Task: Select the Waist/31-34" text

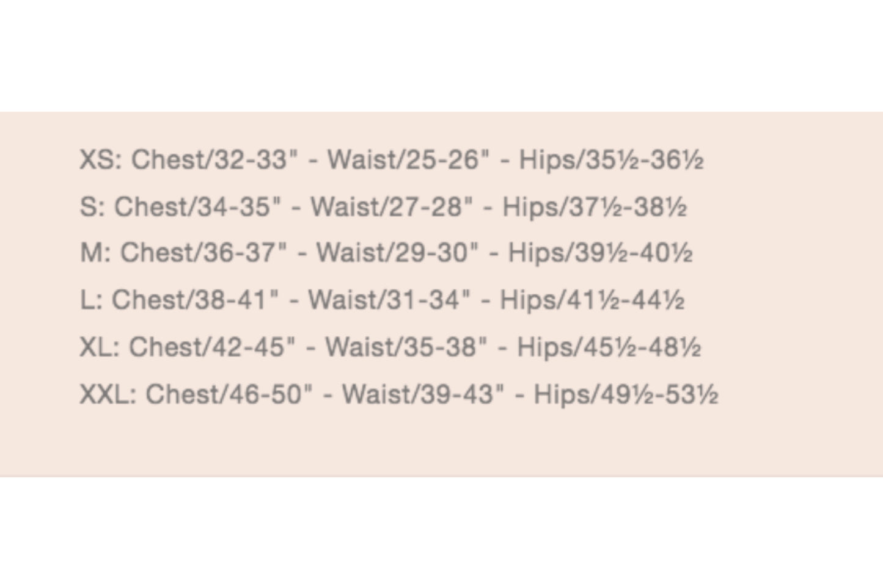Action: pos(389,300)
